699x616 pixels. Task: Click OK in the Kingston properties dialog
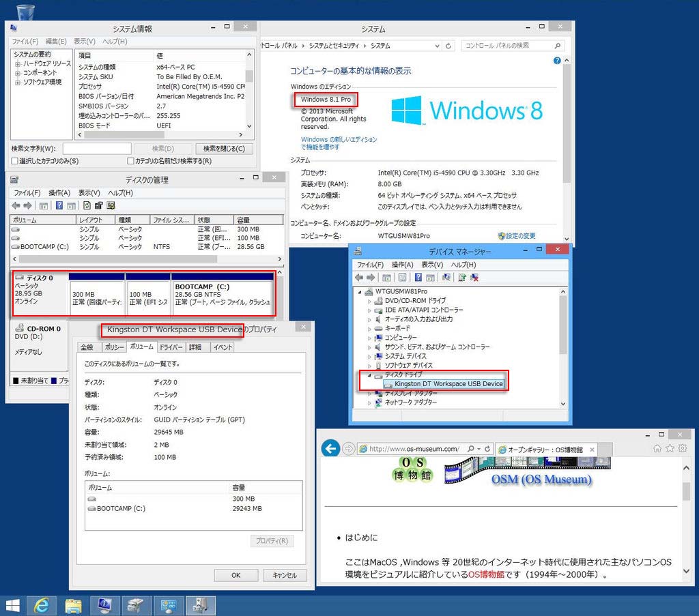pos(236,576)
